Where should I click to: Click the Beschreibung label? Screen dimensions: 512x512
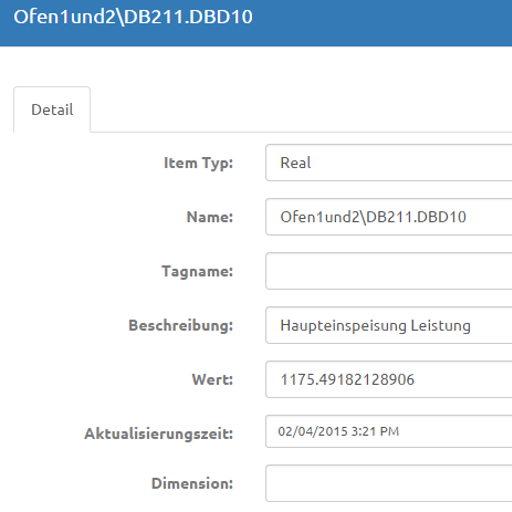pyautogui.click(x=181, y=326)
